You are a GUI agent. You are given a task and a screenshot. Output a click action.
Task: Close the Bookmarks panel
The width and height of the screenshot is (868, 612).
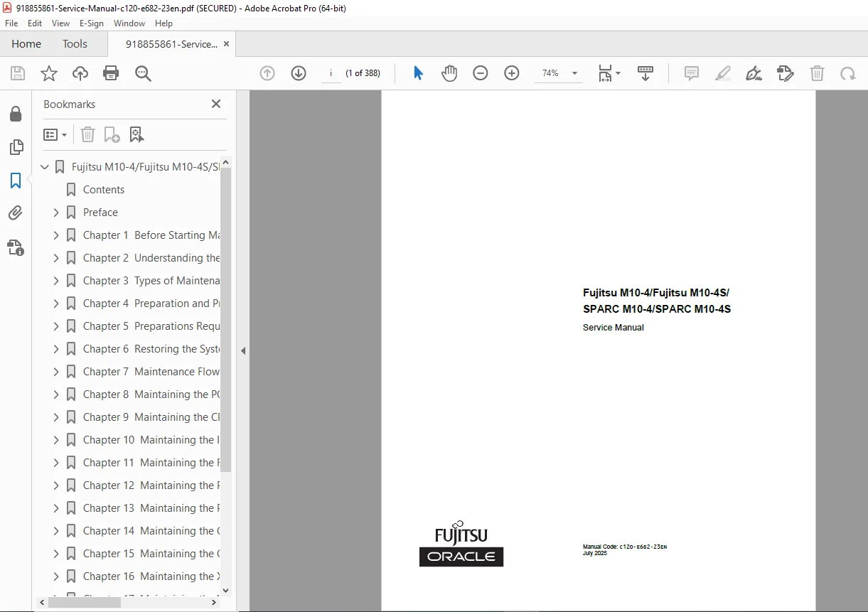216,104
